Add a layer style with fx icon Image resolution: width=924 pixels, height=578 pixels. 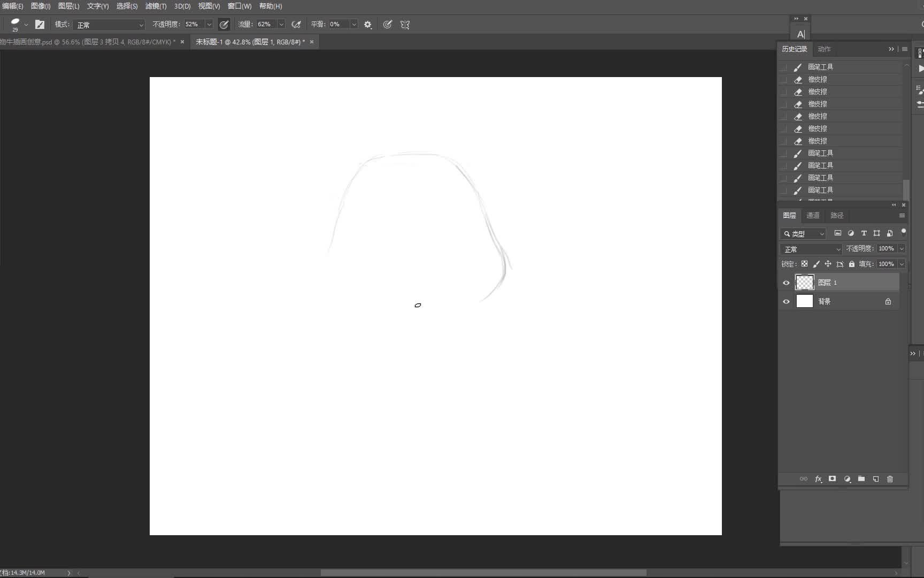click(x=818, y=479)
